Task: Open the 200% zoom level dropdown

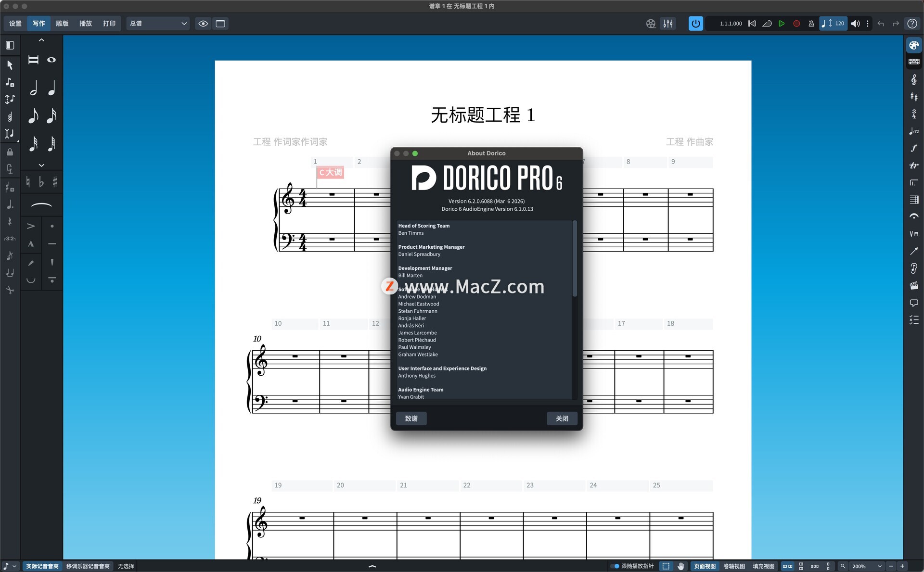Action: 867,566
